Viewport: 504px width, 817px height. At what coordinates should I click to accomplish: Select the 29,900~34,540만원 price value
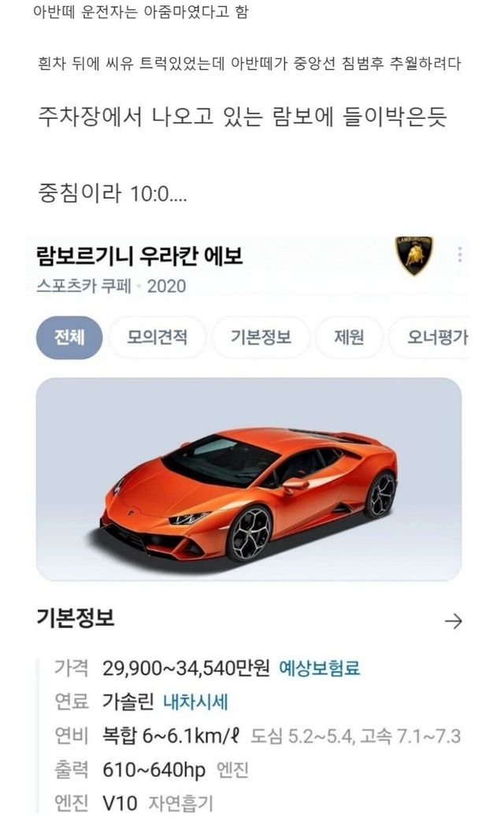point(186,667)
